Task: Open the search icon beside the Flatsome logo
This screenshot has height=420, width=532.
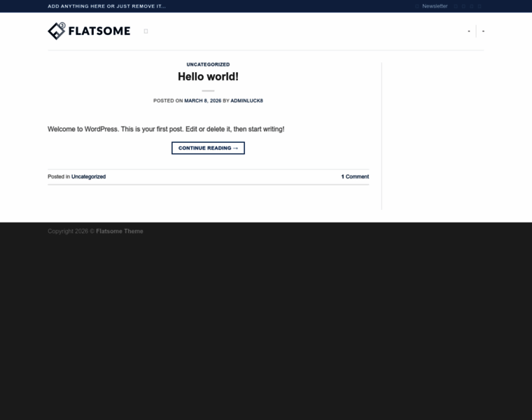Action: click(x=146, y=31)
